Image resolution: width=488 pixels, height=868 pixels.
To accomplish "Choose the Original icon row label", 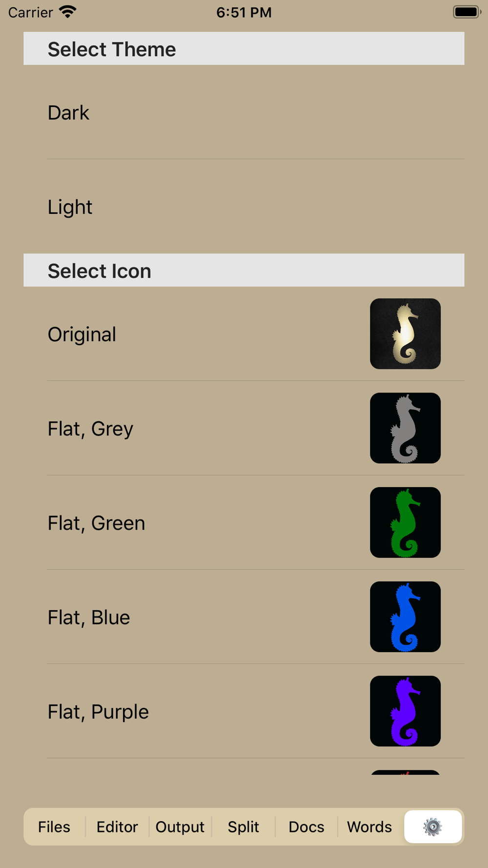I will (x=82, y=334).
